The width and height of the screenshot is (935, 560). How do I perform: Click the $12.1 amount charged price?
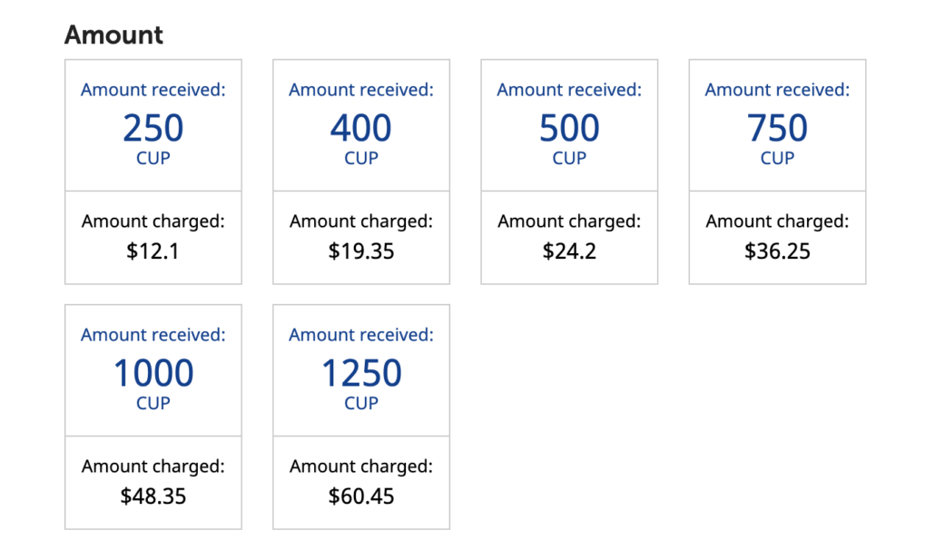(153, 251)
